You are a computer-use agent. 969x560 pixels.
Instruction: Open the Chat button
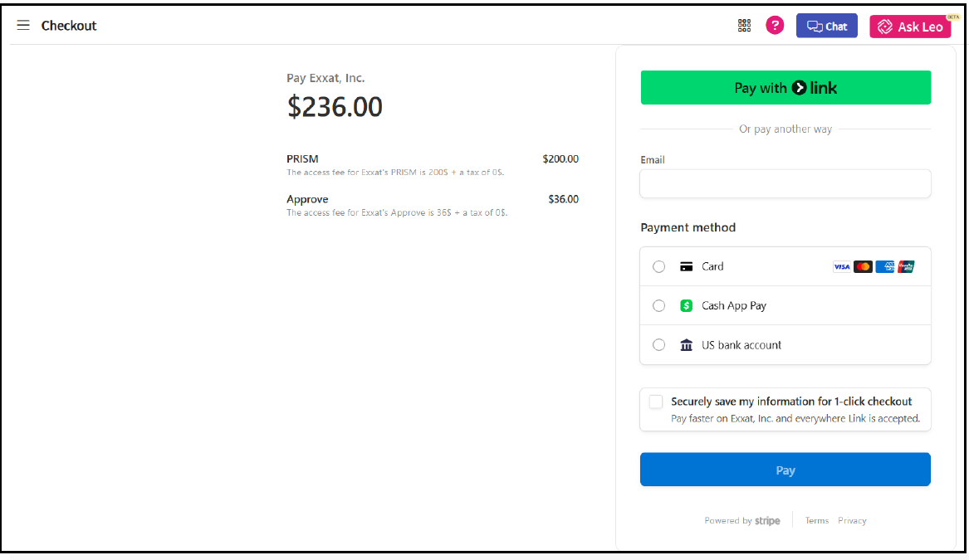pos(826,26)
